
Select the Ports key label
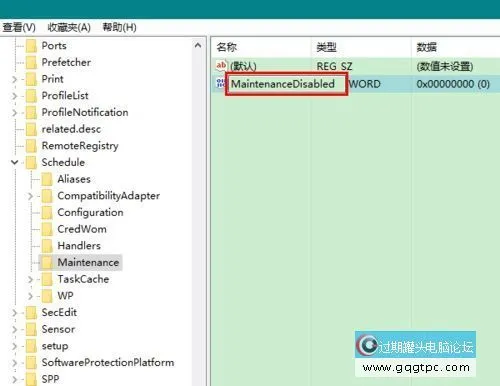(54, 46)
